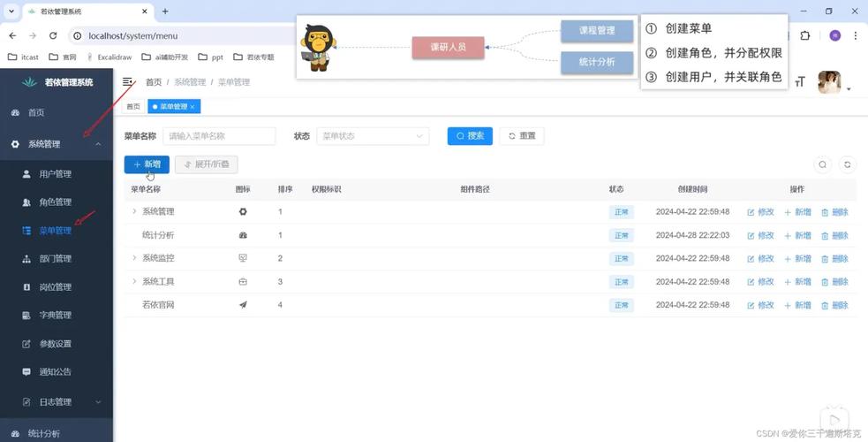Reload the page with browser refresh icon
868x442 pixels.
coord(53,35)
